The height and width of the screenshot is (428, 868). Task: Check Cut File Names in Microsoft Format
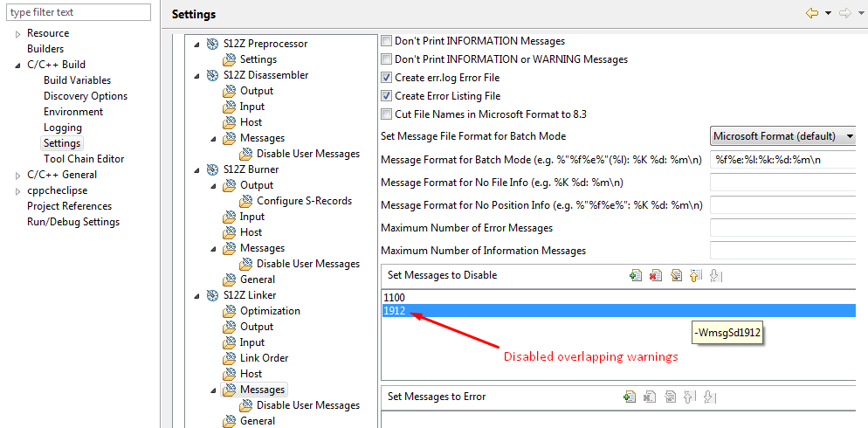tap(386, 114)
